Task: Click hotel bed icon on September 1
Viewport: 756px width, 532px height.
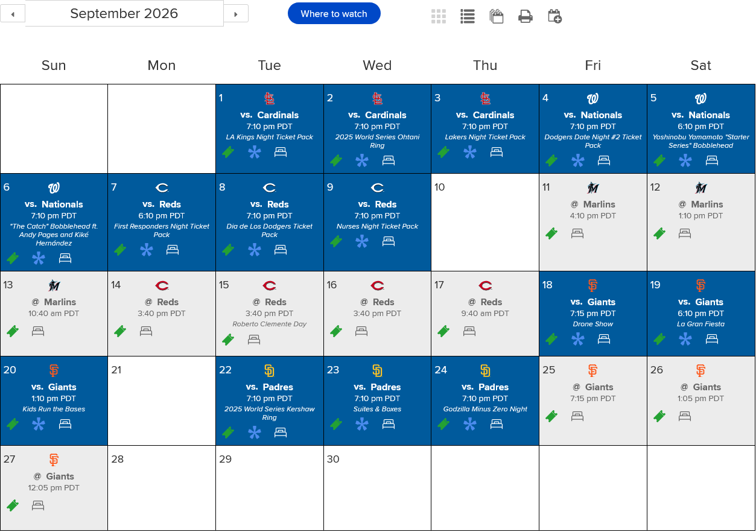Action: coord(281,153)
